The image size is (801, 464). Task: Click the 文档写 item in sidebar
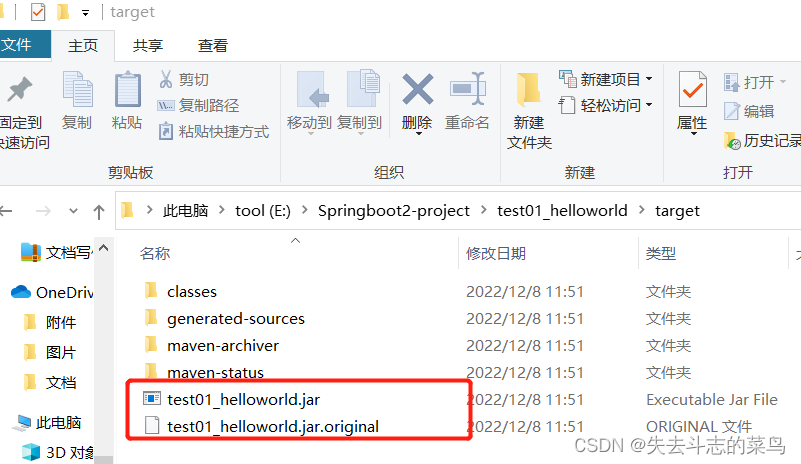[x=68, y=252]
